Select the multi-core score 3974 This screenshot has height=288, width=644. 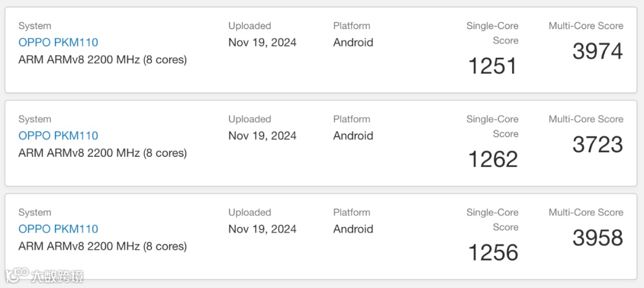click(x=597, y=51)
